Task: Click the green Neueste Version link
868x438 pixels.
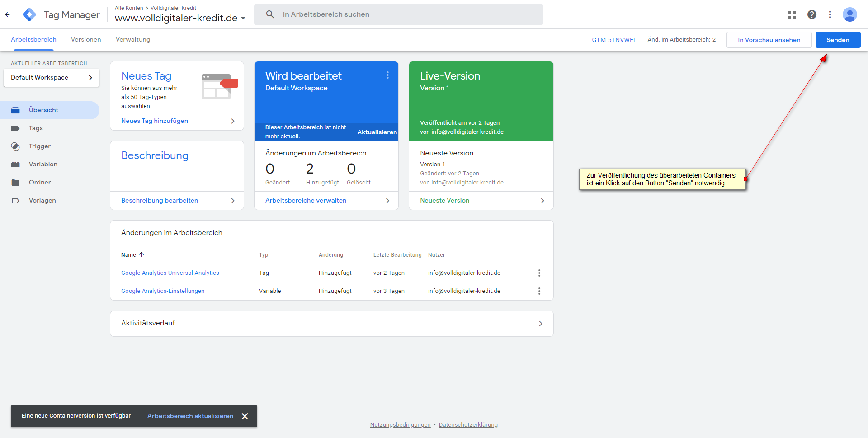Action: [444, 201]
